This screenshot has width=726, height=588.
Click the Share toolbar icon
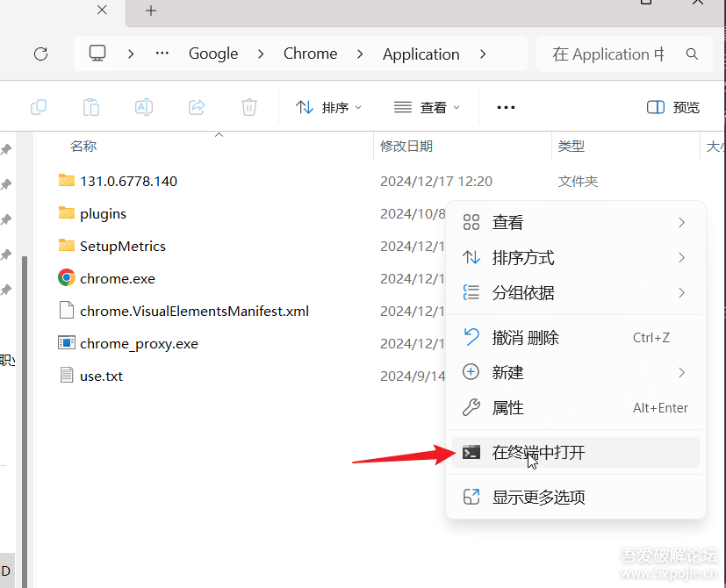pos(197,107)
